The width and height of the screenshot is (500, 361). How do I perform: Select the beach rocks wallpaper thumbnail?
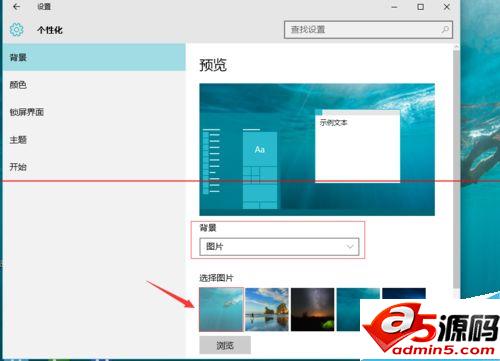click(x=267, y=309)
